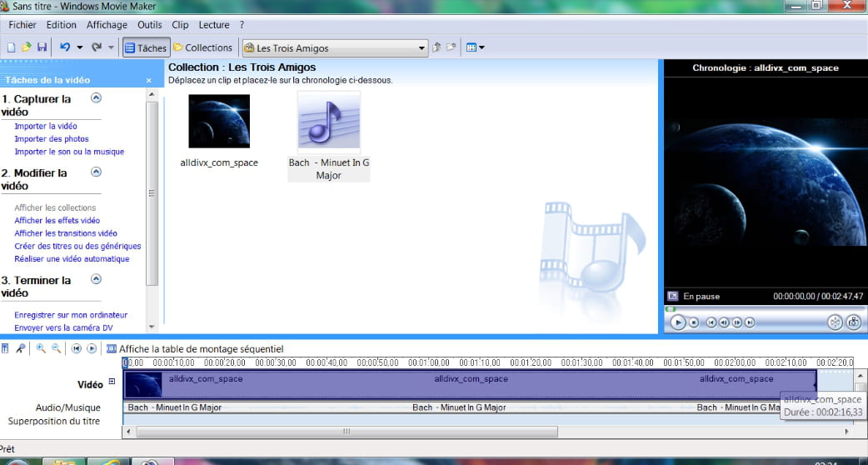Save the project with the floppy disk icon

[x=42, y=47]
